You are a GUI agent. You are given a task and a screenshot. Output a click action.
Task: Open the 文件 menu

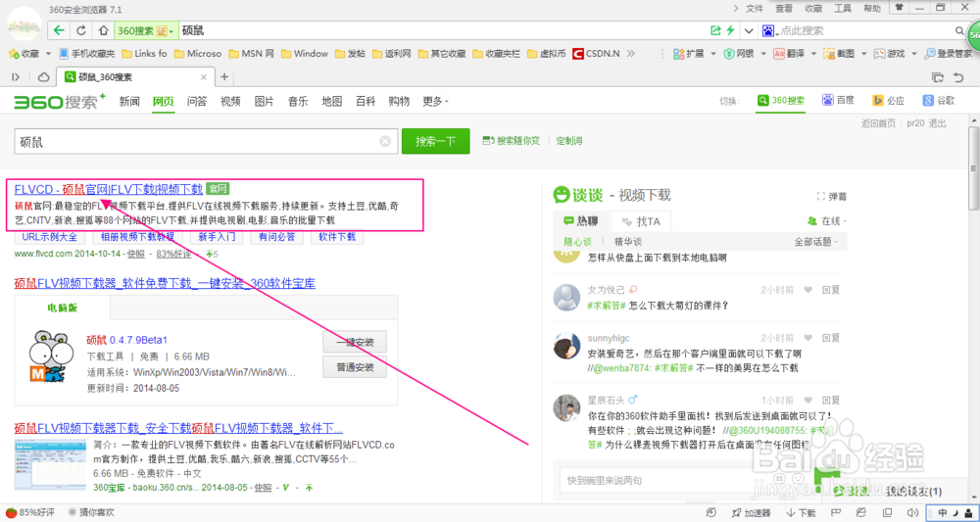point(755,8)
